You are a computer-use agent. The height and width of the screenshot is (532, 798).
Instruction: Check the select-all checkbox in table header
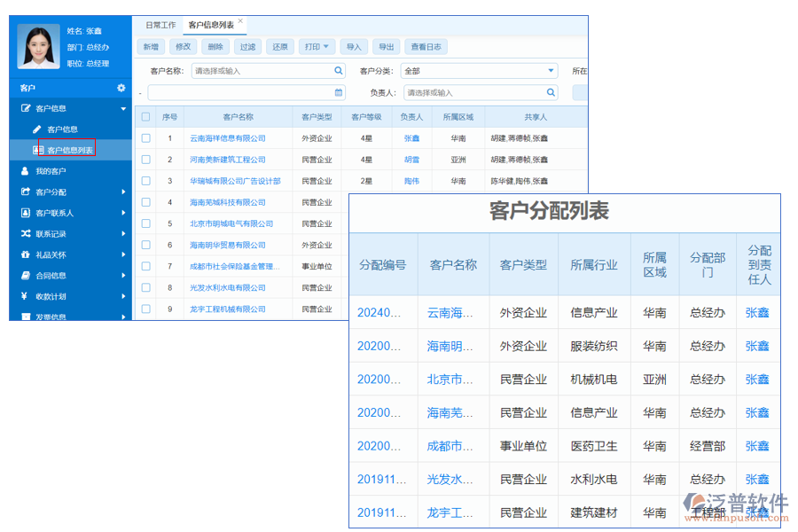145,116
